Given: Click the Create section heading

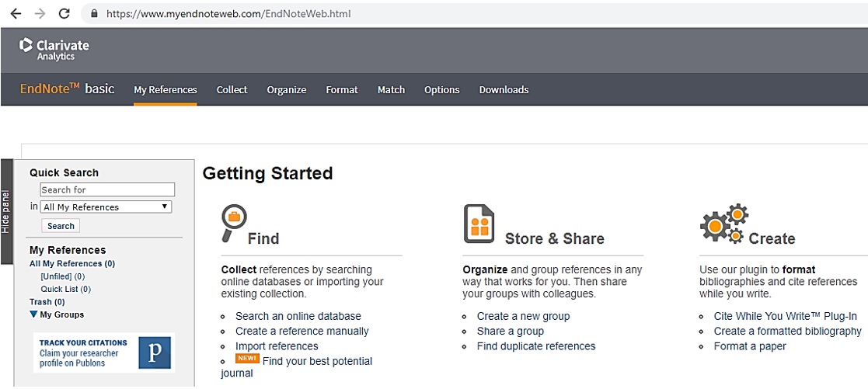Looking at the screenshot, I should coord(772,238).
